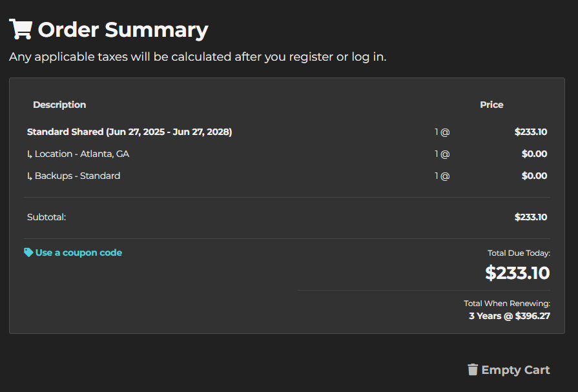Viewport: 578px width, 392px height.
Task: Click the Description column header
Action: coord(59,105)
